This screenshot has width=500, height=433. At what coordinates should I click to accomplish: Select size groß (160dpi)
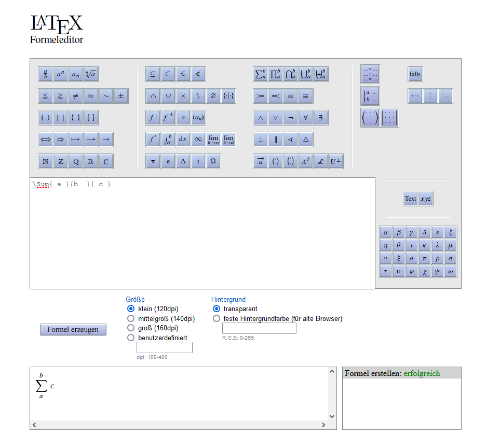131,328
